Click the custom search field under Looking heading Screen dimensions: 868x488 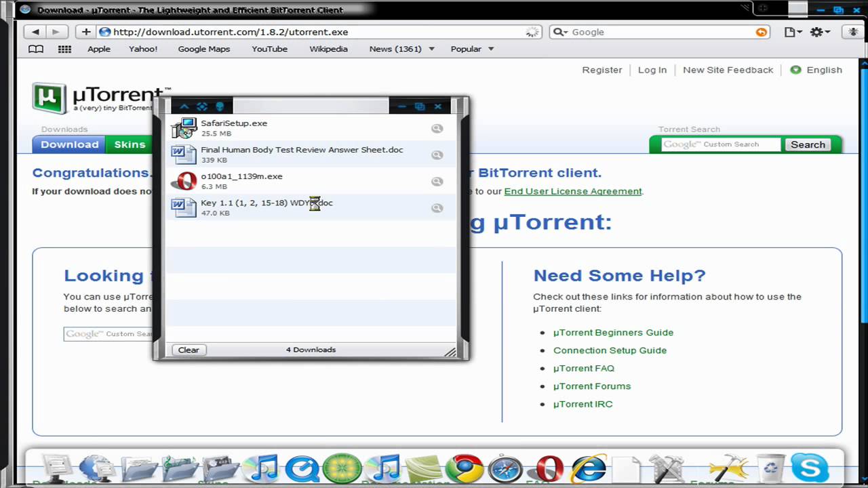[x=108, y=333]
